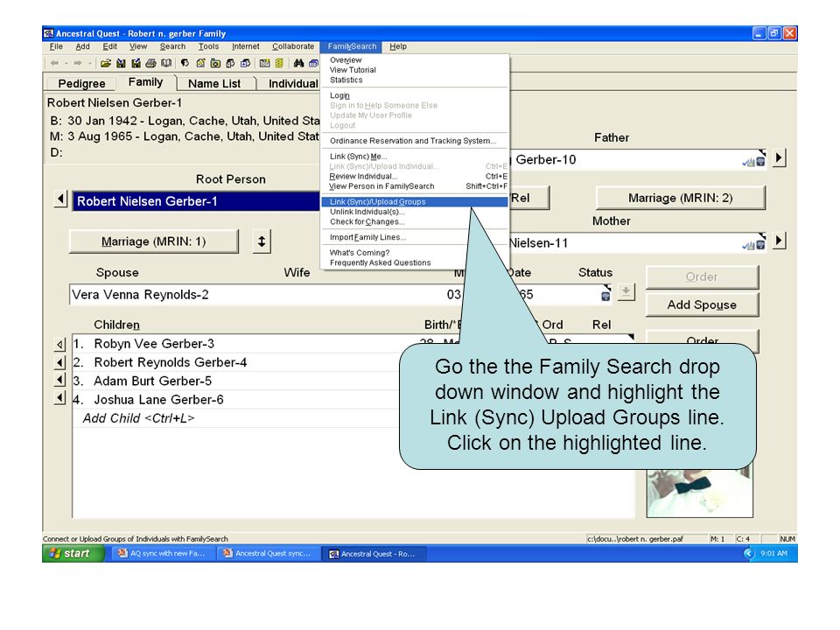
Task: Click the FamilySearch shield icon in Mother's row
Action: tap(760, 244)
